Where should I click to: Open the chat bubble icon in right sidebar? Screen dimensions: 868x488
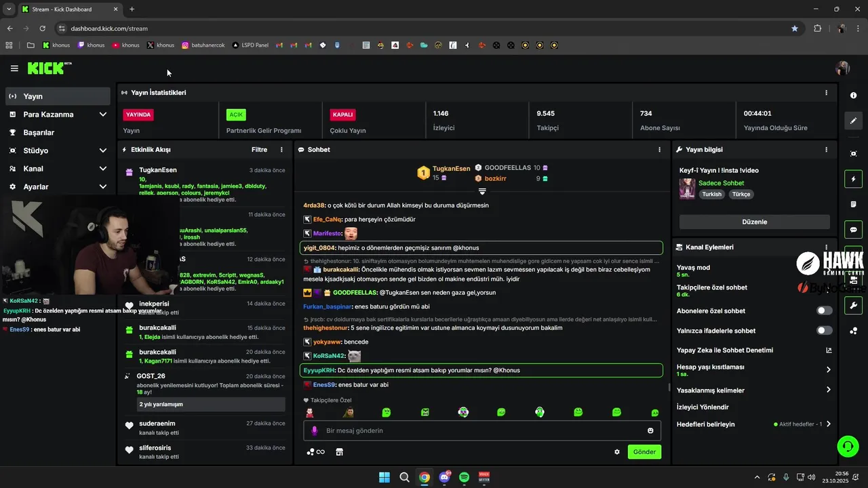click(x=854, y=230)
